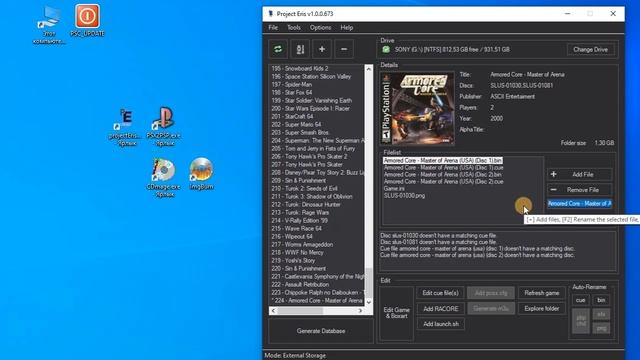This screenshot has height=360, width=640.
Task: Click the game list scroll down arrow
Action: (369, 302)
